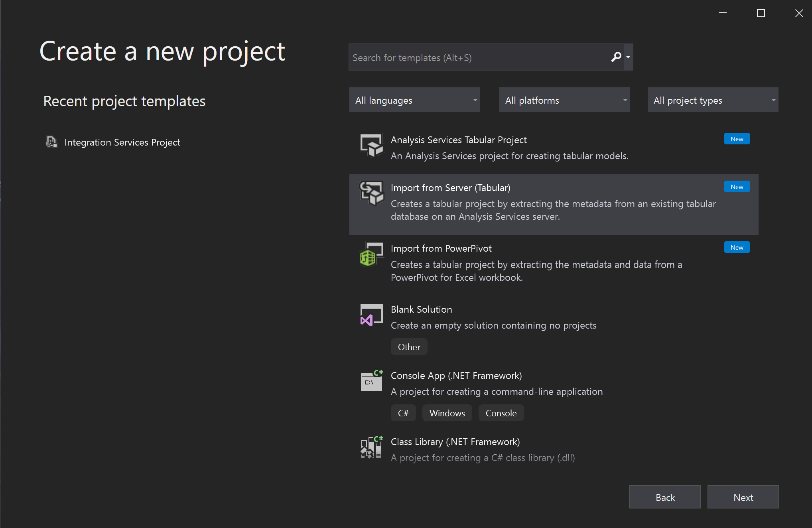Image resolution: width=812 pixels, height=528 pixels.
Task: Go Back to previous screen
Action: [x=665, y=497]
